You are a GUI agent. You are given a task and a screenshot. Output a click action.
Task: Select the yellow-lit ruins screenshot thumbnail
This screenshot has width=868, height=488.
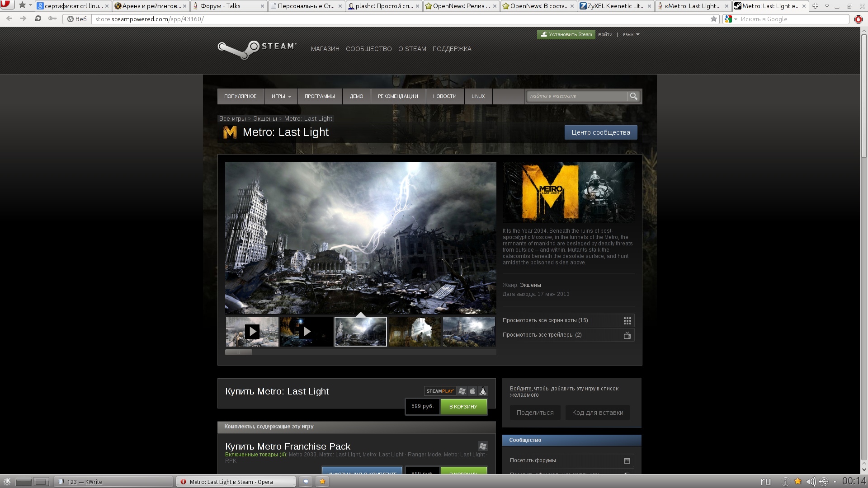point(415,332)
